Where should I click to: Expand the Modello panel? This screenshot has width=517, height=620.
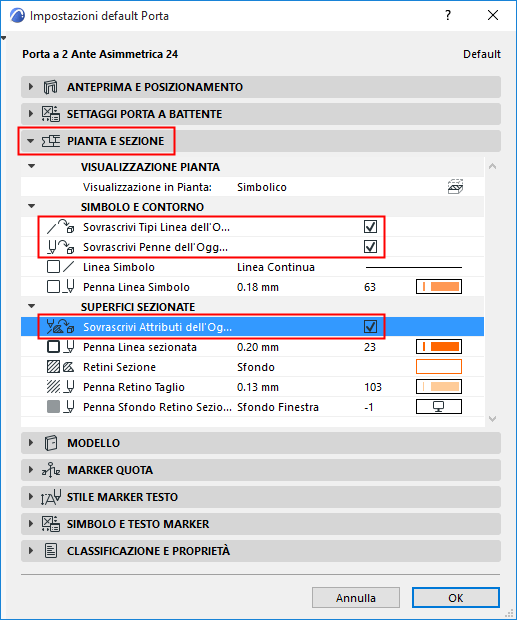click(x=31, y=443)
